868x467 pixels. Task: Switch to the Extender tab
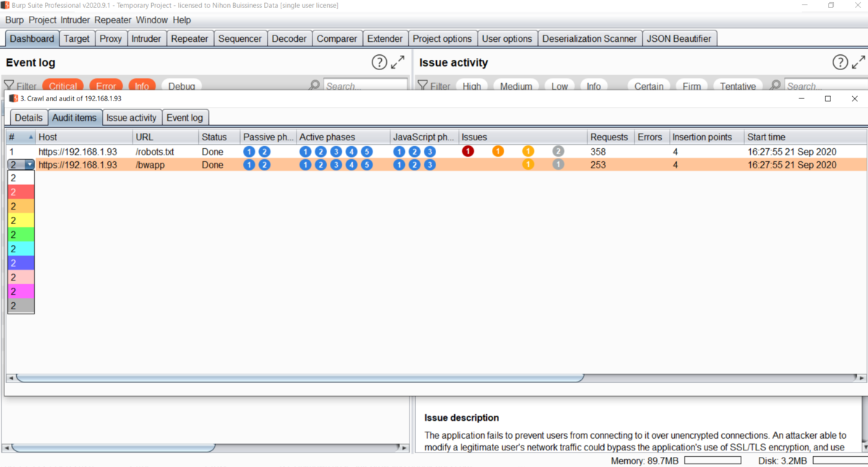pyautogui.click(x=385, y=38)
